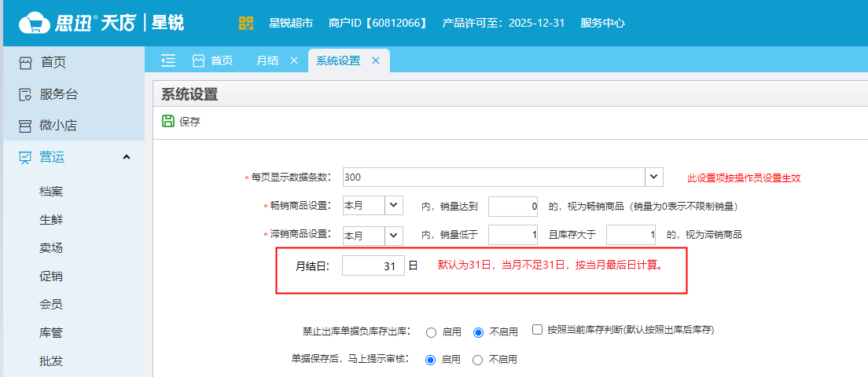Click the 畅销商品 销量达到 input field
The width and height of the screenshot is (868, 377).
(513, 207)
